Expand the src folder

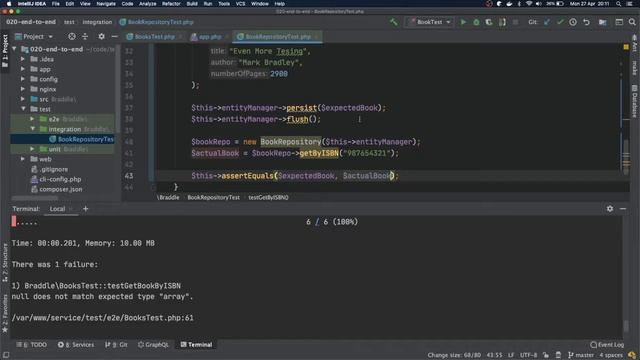point(23,99)
